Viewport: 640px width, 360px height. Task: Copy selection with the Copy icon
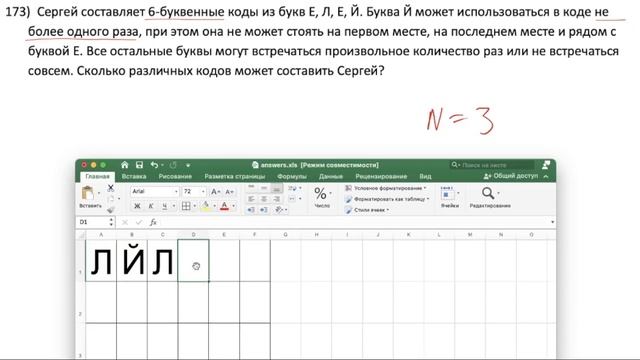pos(111,199)
